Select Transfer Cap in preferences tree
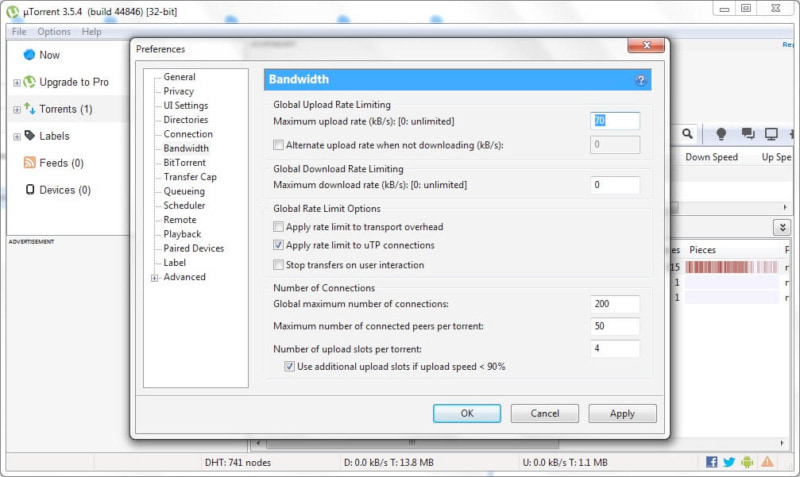Viewport: 800px width, 477px height. coord(190,177)
